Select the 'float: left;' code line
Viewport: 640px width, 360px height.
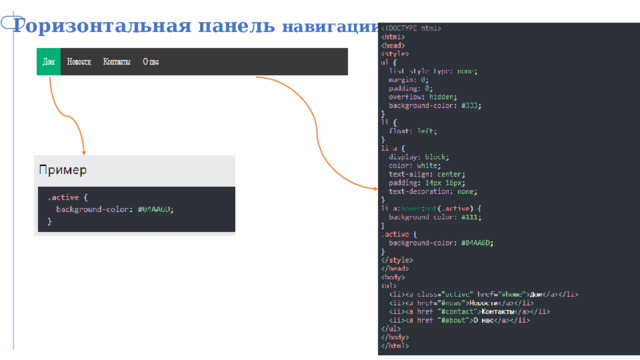412,131
